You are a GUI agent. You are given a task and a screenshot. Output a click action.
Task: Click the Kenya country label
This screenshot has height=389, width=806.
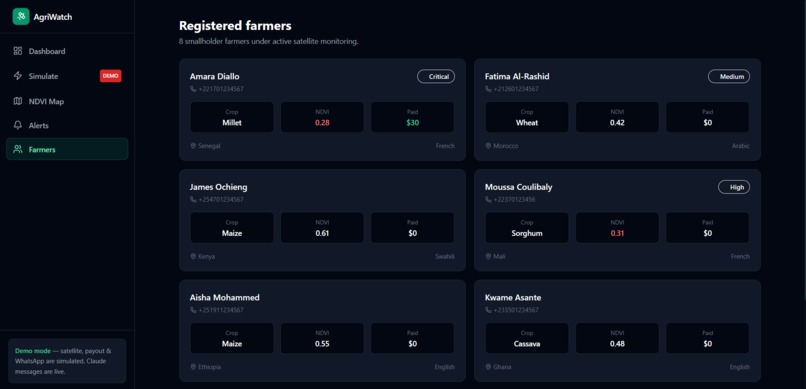click(207, 256)
